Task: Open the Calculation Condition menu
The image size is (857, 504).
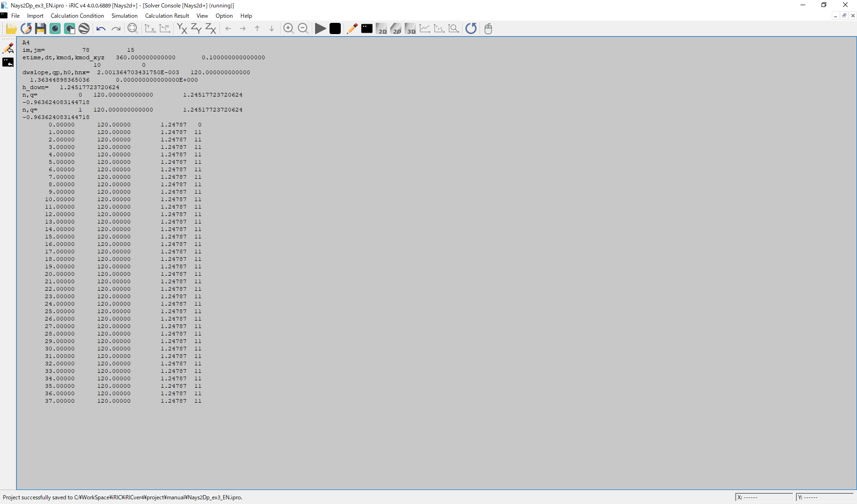Action: (77, 16)
